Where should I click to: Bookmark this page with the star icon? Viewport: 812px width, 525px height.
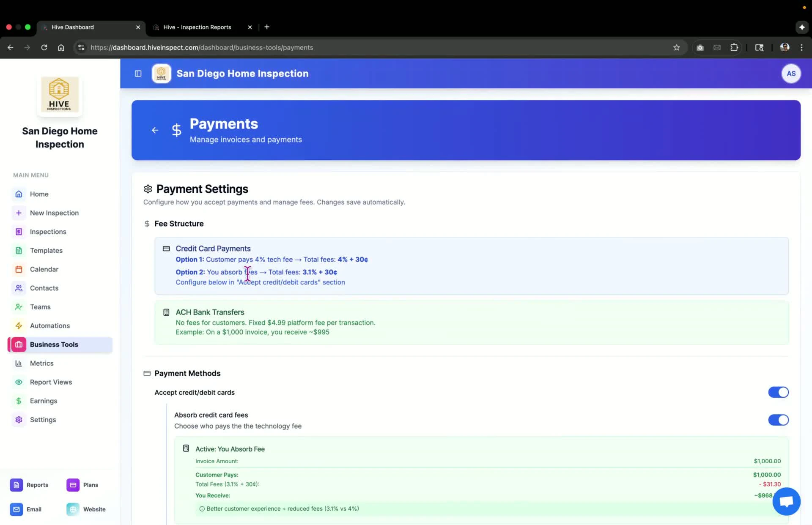677,47
